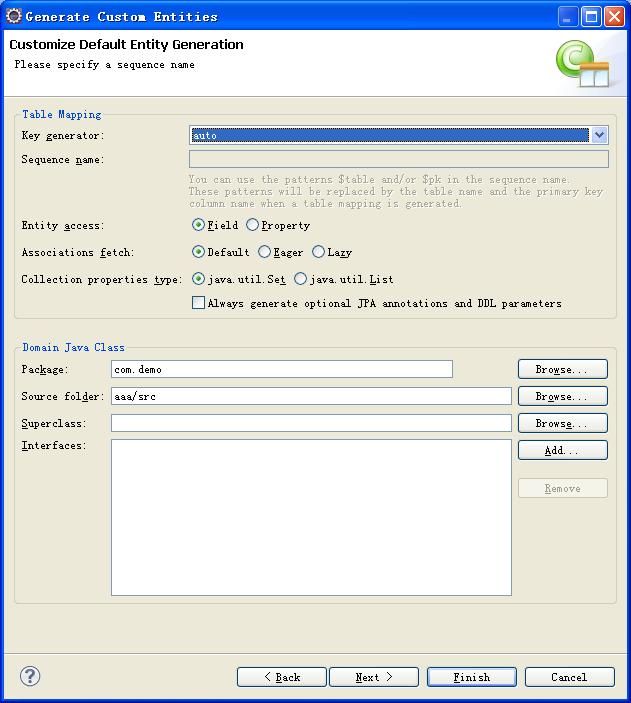The width and height of the screenshot is (631, 703).
Task: Click the 'Interfaces:' label
Action: [54, 445]
